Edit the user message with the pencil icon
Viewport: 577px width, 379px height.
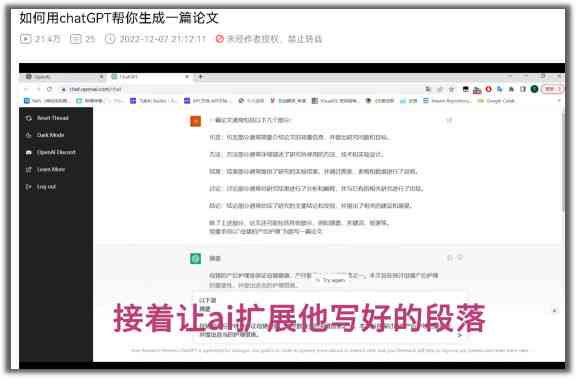(449, 120)
